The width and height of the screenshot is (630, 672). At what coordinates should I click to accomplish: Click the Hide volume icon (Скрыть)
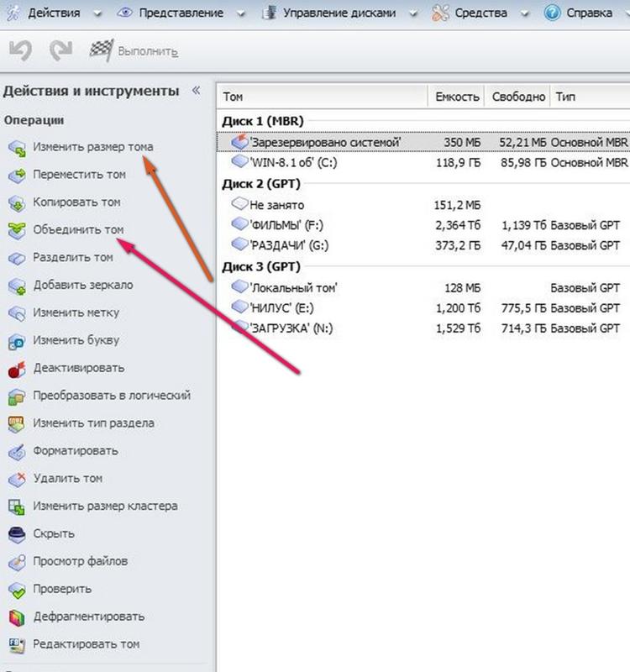point(17,534)
